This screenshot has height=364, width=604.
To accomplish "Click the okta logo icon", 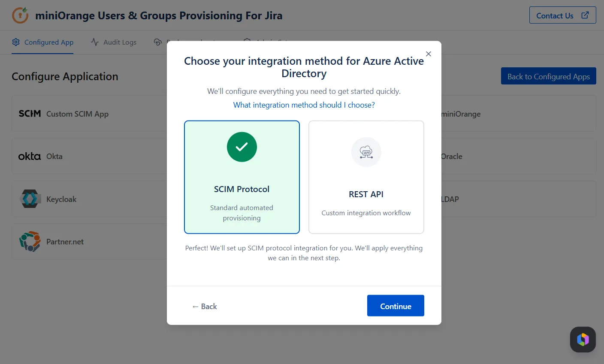I will [30, 156].
